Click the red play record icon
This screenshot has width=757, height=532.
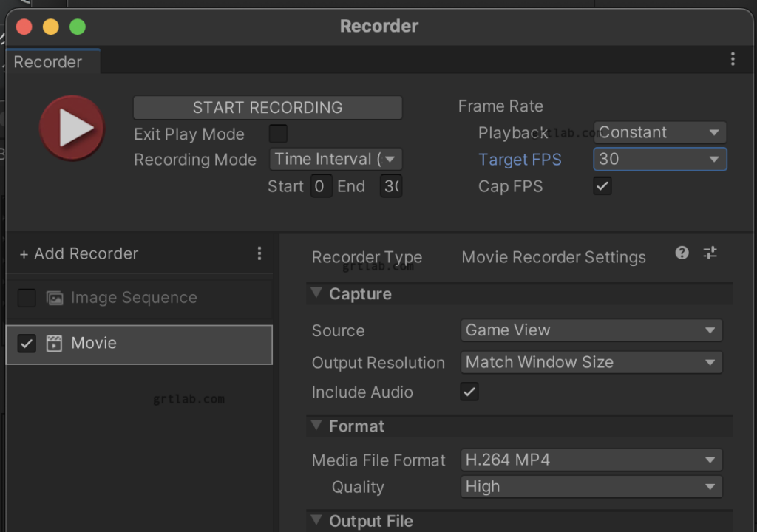72,127
